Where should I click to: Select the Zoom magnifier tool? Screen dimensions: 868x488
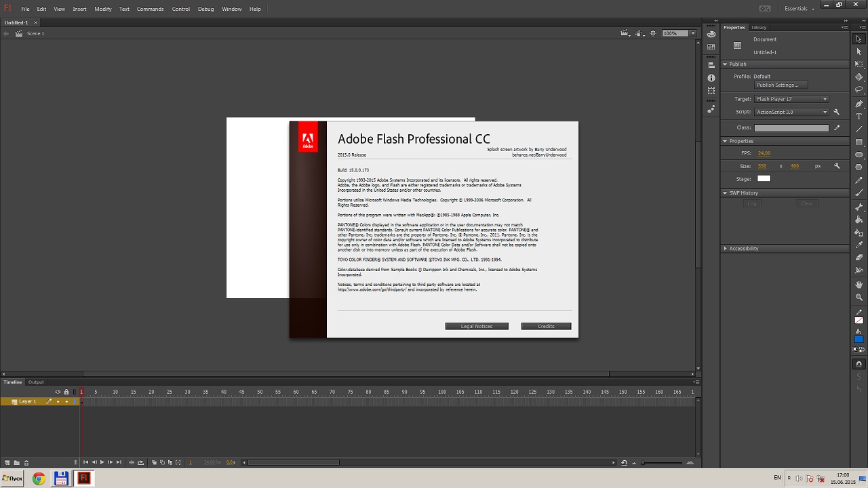pos(859,297)
